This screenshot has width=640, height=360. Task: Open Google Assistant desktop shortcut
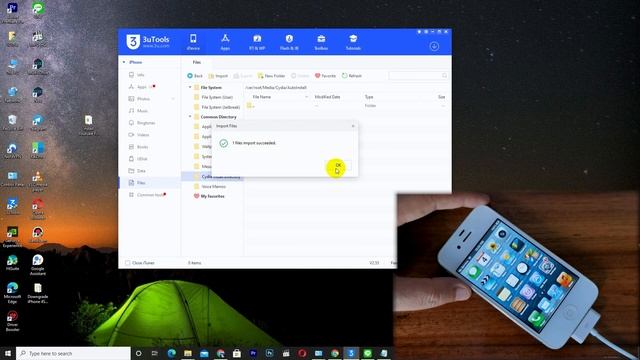[x=38, y=265]
